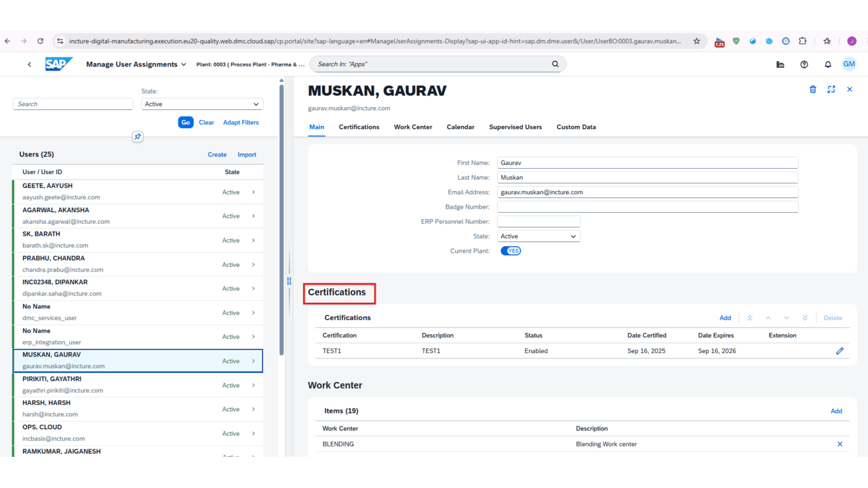Add a new certification entry
This screenshot has width=868, height=488.
coord(725,317)
